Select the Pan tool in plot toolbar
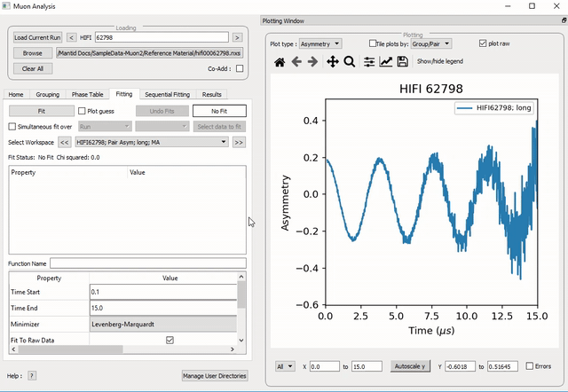Image resolution: width=568 pixels, height=392 pixels. click(333, 62)
